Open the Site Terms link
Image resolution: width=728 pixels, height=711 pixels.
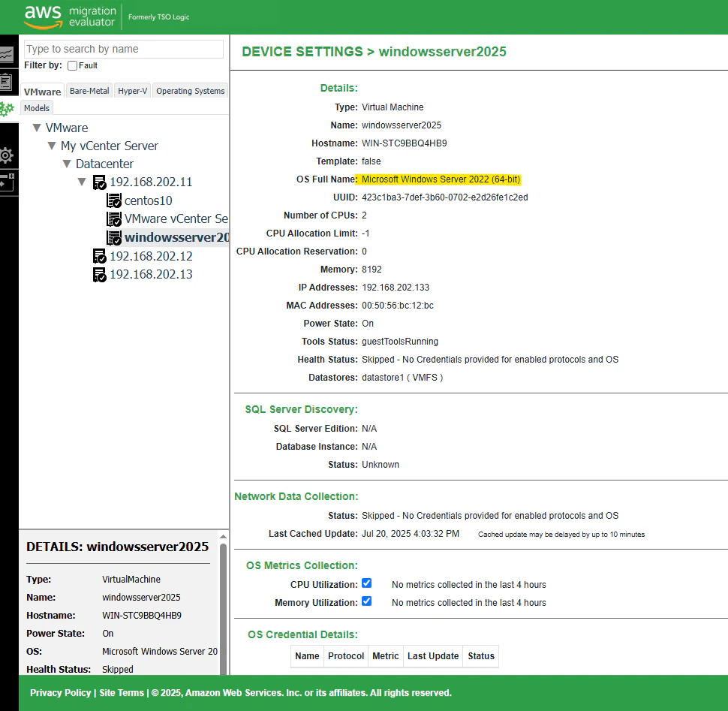[x=122, y=693]
